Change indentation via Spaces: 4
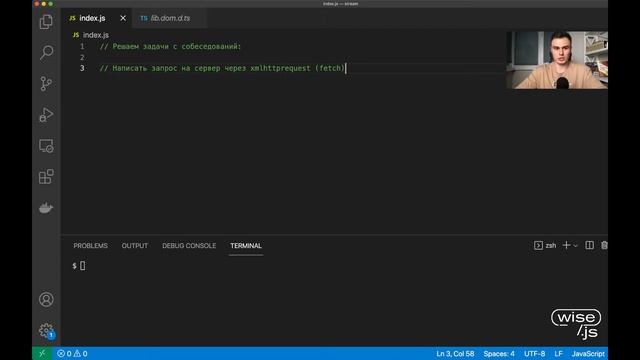The width and height of the screenshot is (640, 360). tap(499, 354)
